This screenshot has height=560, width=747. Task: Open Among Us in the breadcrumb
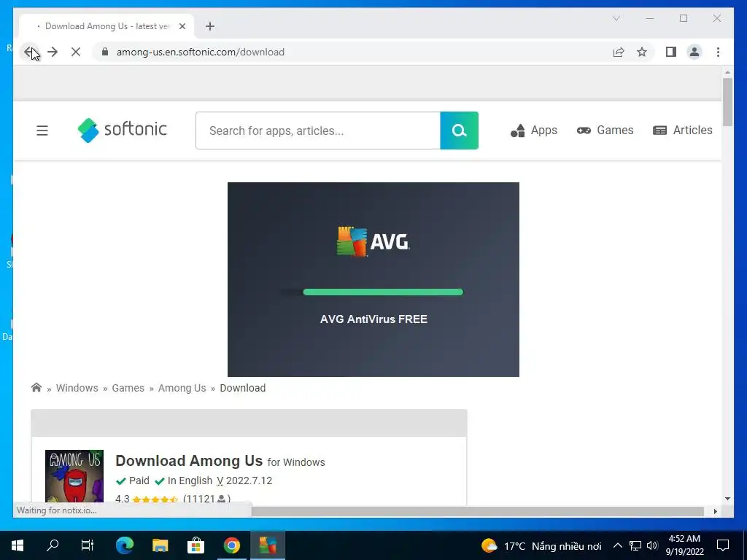coord(182,388)
